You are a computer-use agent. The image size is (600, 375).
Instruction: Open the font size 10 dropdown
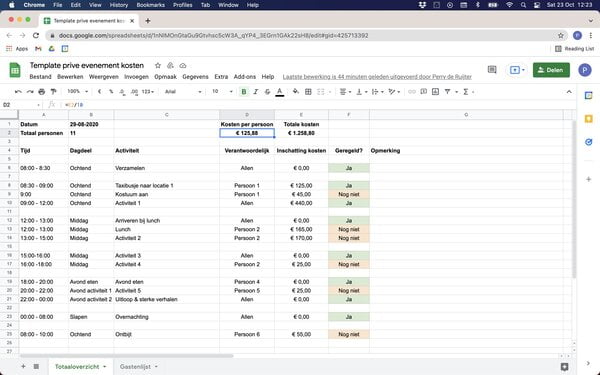(222, 92)
